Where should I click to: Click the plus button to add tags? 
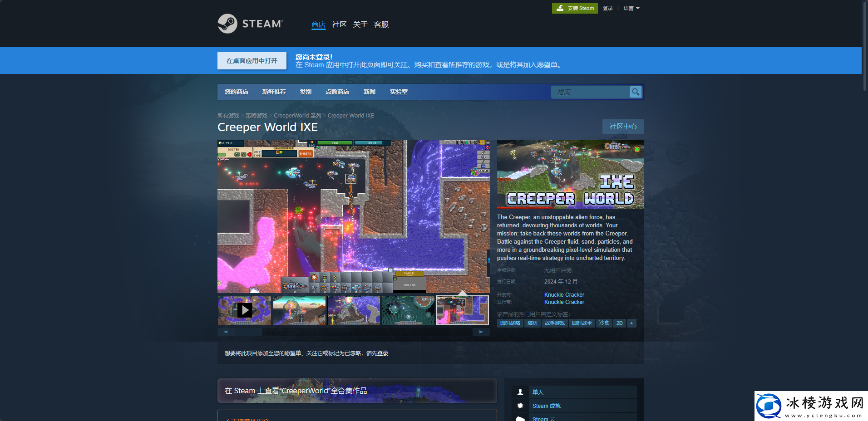coord(631,323)
